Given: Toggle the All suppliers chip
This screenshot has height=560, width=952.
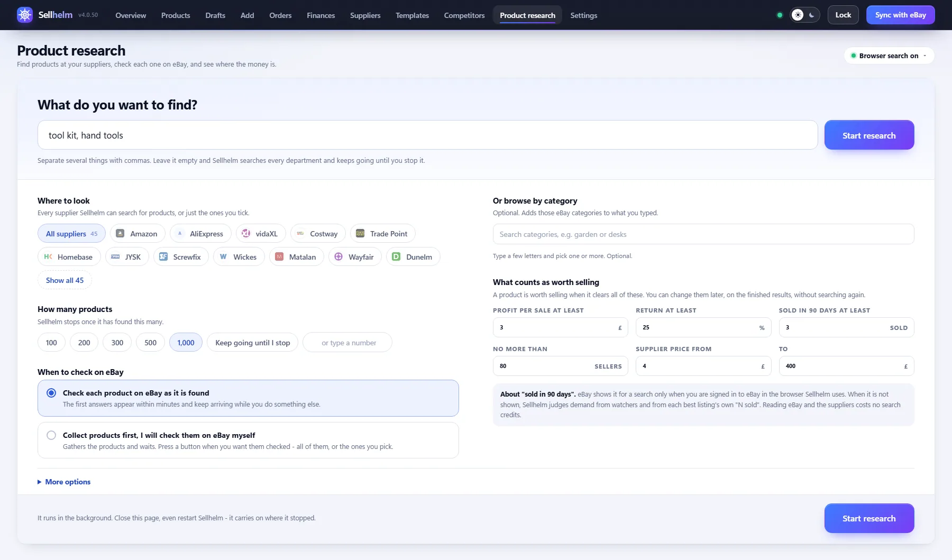Looking at the screenshot, I should tap(71, 234).
